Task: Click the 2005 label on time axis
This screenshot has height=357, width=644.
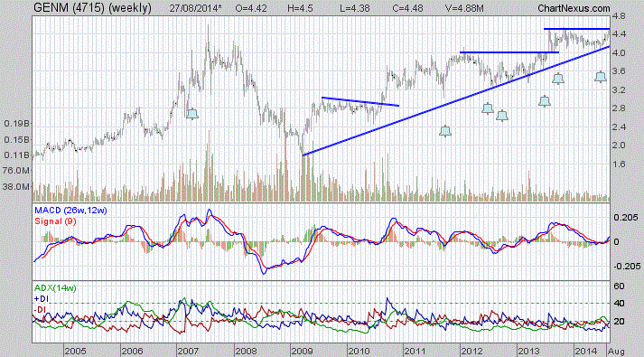Action: pyautogui.click(x=75, y=352)
